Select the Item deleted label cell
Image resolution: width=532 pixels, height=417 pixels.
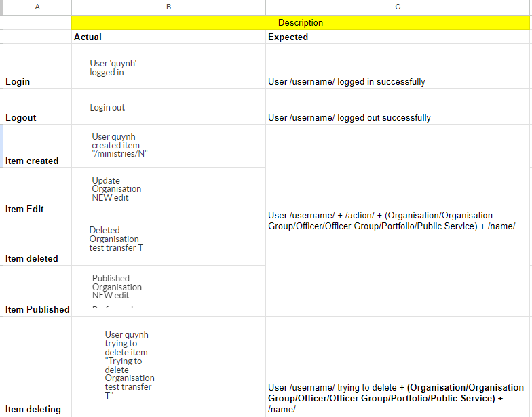coord(37,241)
